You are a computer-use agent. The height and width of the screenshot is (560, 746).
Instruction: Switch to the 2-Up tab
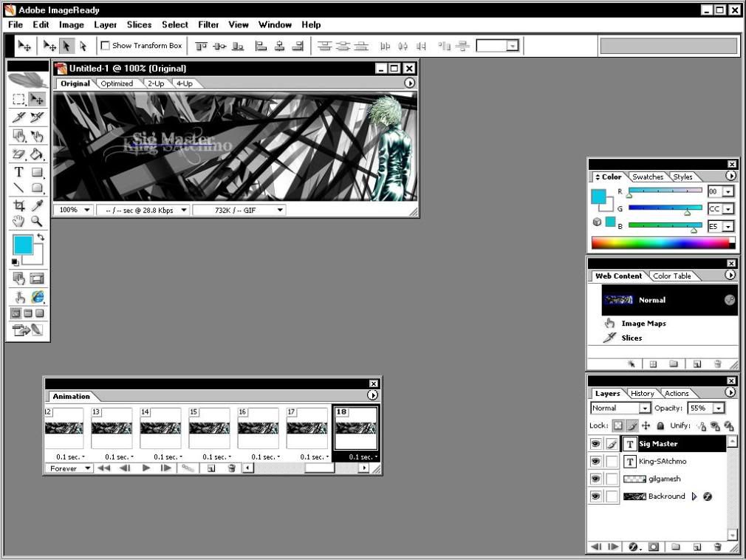click(156, 83)
